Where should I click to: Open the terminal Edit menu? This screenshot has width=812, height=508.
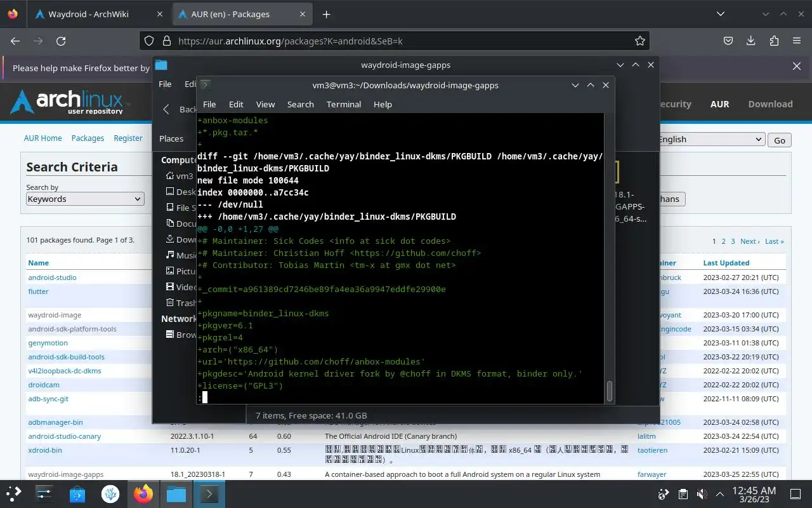tap(236, 104)
